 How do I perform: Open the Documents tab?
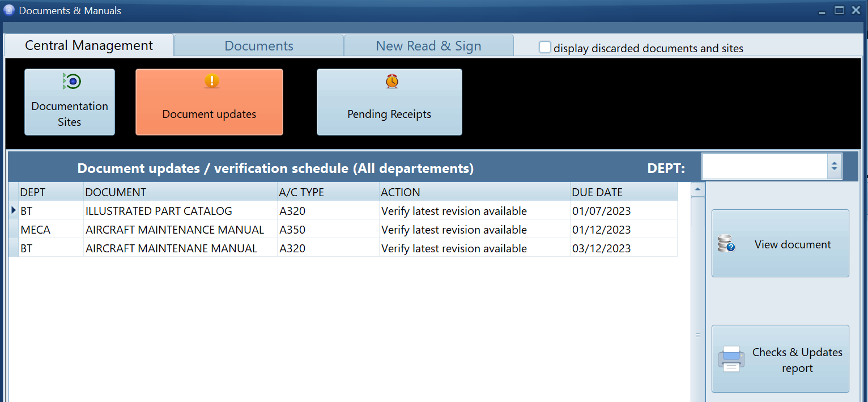(x=259, y=46)
